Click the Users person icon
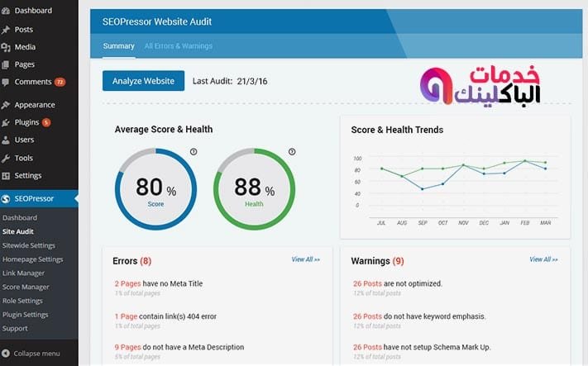The width and height of the screenshot is (588, 366). pyautogui.click(x=7, y=140)
